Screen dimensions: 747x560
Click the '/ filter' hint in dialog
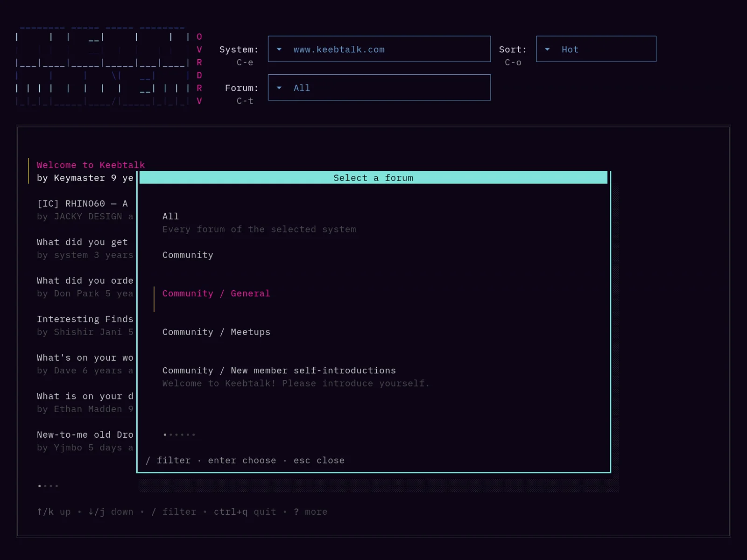click(168, 460)
